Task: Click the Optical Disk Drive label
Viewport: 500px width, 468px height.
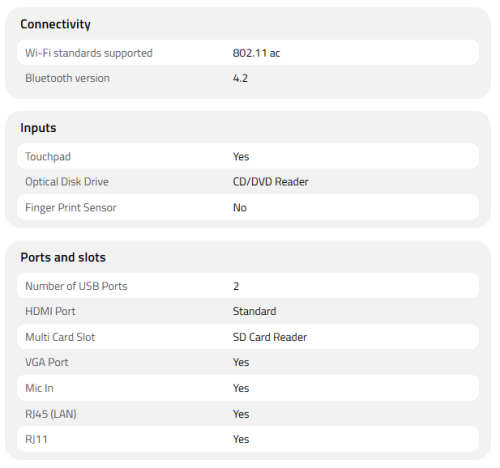Action: (67, 182)
